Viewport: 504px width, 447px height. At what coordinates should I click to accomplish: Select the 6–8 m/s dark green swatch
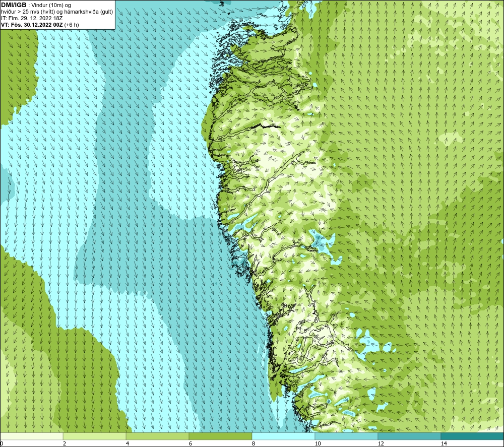(220, 436)
